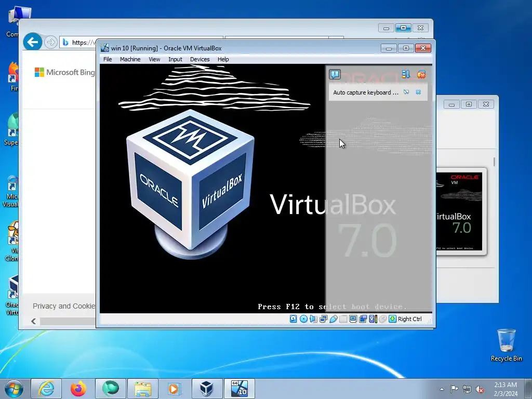This screenshot has height=399, width=532.
Task: Click the Right Ctrl host key label
Action: [x=409, y=319]
